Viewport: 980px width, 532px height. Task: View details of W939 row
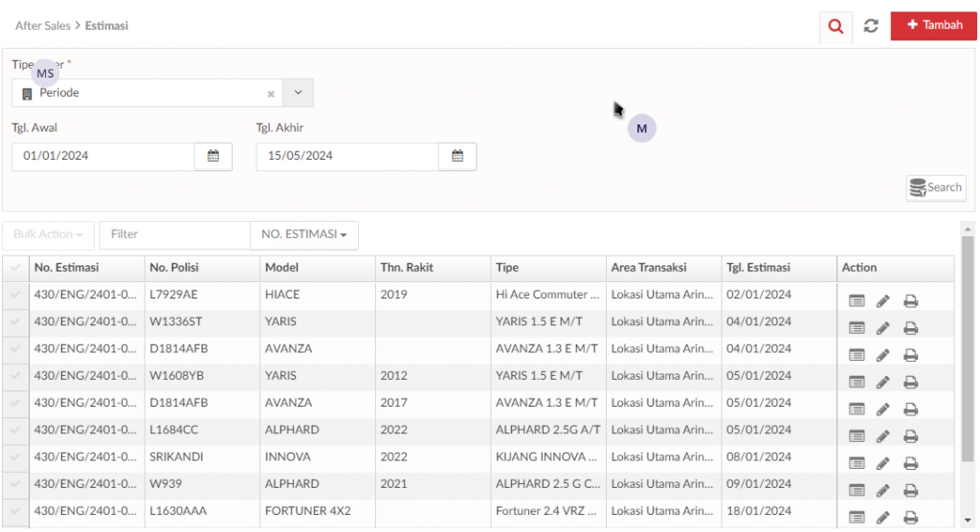pos(857,490)
